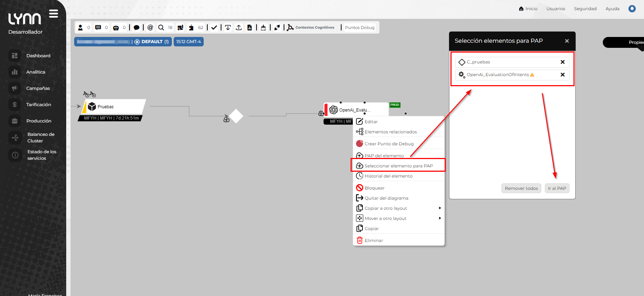Image resolution: width=644 pixels, height=296 pixels.
Task: Select Crear Punto de Debug menu entry
Action: point(389,144)
